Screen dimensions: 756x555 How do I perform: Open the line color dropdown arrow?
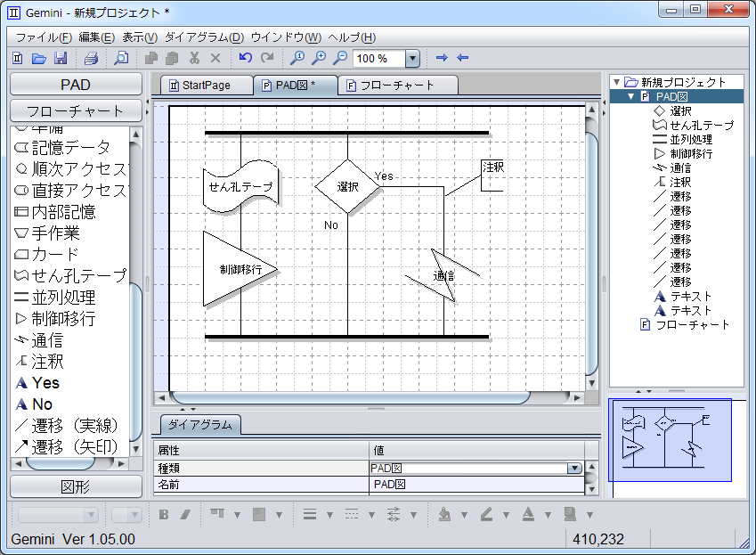506,516
